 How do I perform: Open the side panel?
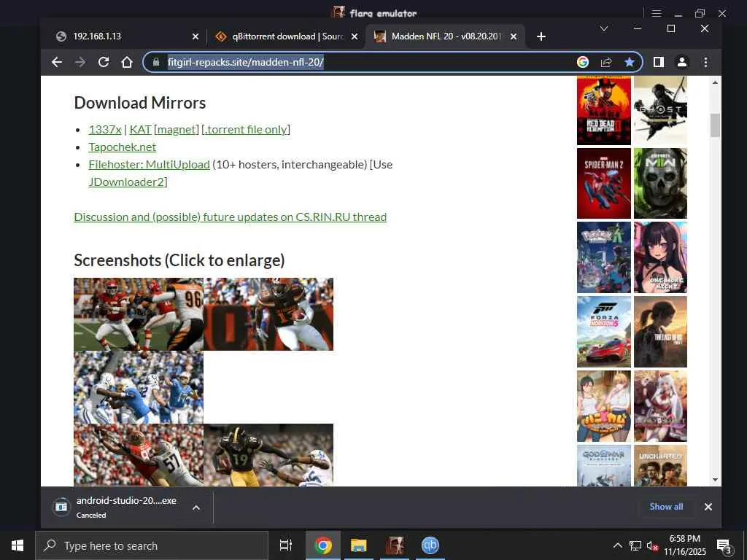[659, 62]
